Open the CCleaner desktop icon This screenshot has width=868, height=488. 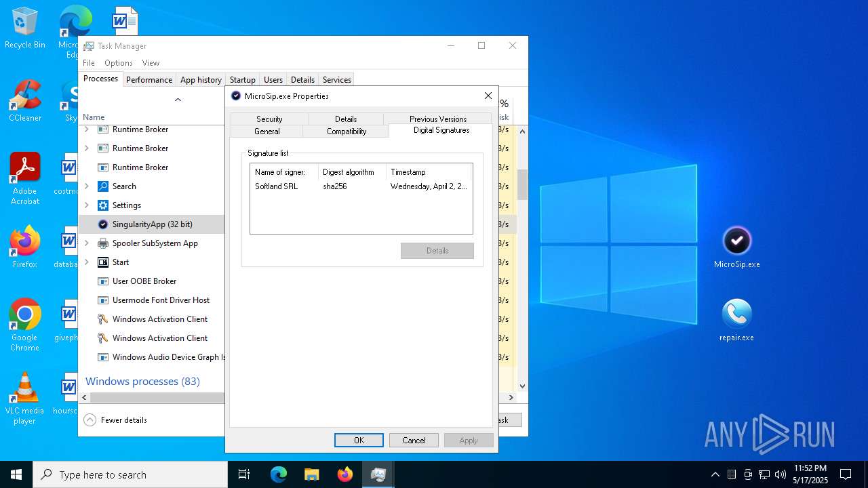pos(24,100)
